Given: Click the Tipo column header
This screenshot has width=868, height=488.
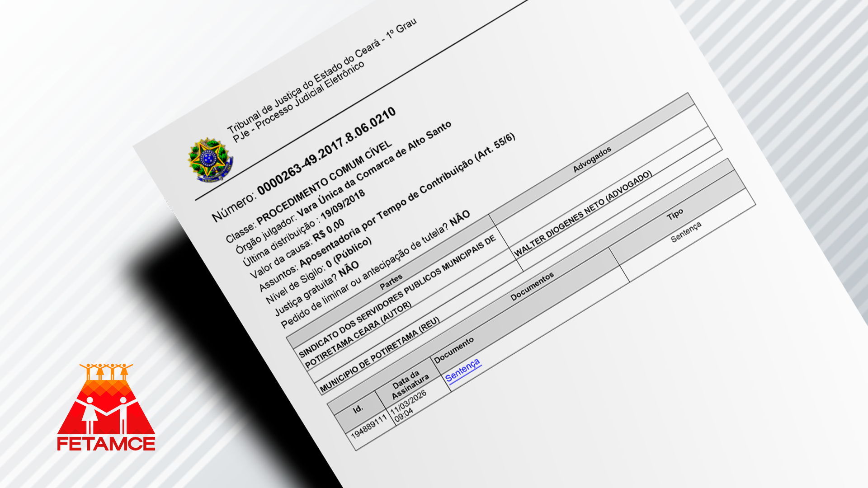Looking at the screenshot, I should point(675,214).
